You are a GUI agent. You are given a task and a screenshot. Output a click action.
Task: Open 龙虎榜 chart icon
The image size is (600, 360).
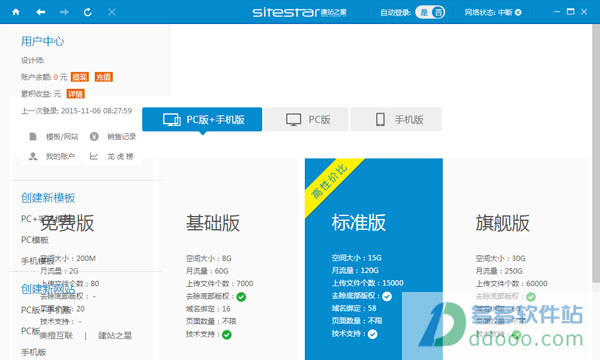[x=94, y=156]
